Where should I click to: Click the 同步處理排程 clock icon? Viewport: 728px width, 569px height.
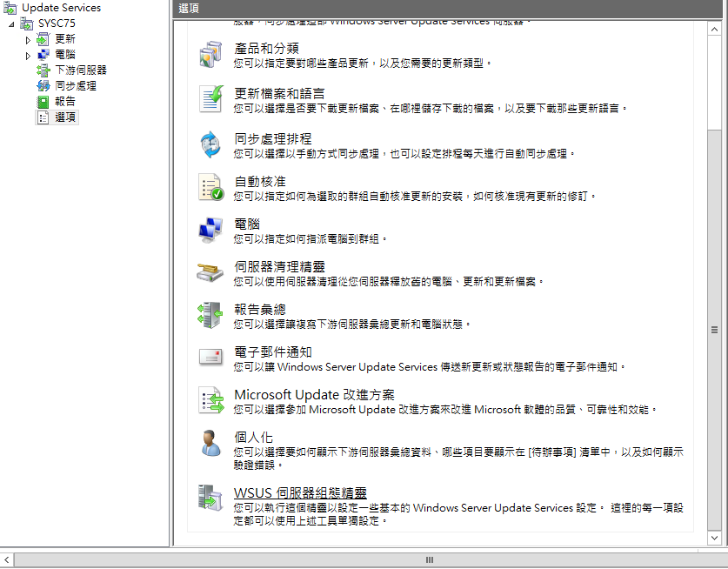pyautogui.click(x=210, y=144)
